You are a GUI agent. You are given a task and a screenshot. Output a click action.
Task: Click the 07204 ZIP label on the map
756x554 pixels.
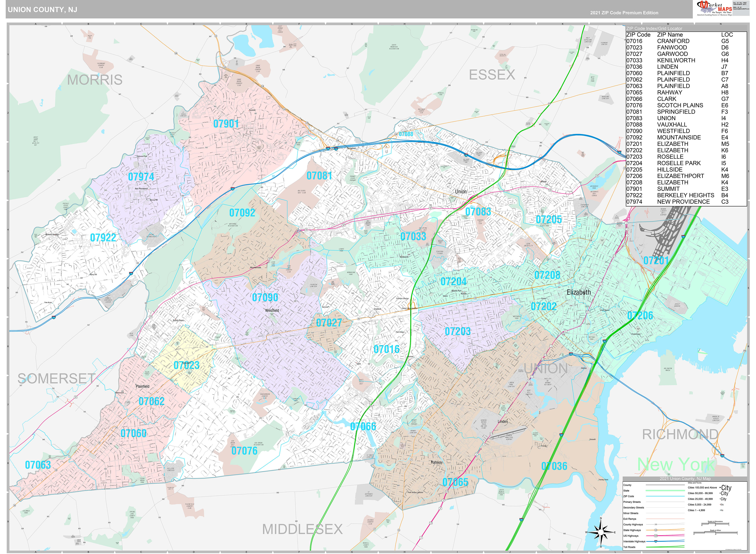(x=453, y=281)
